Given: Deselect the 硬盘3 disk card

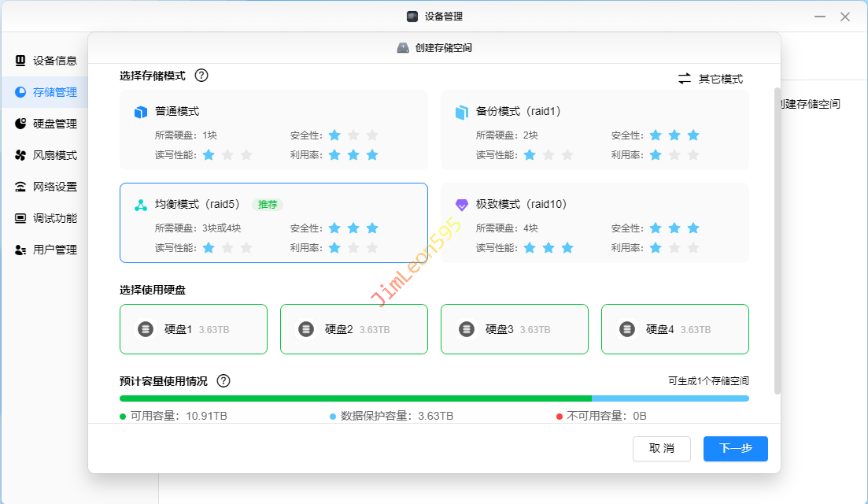Looking at the screenshot, I should click(514, 329).
